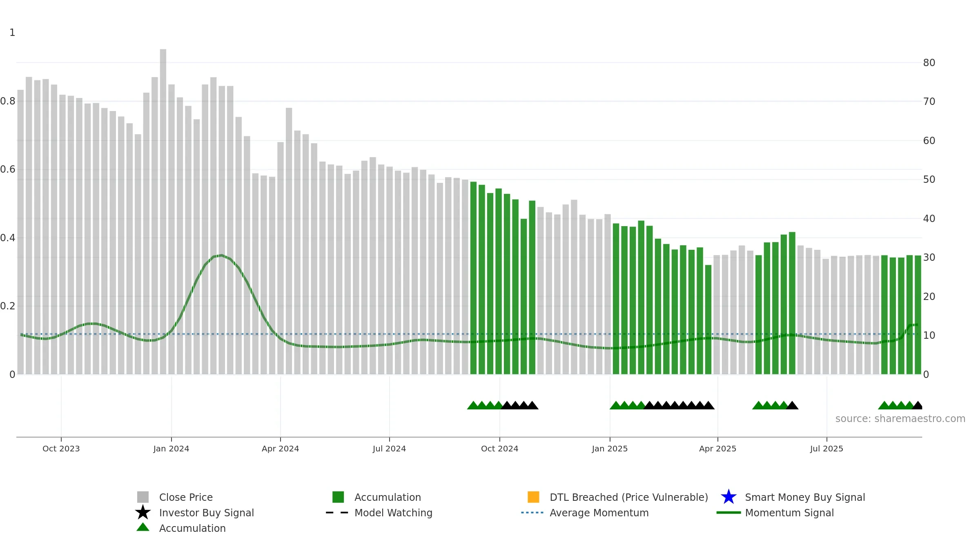Click the green Accumulation triangle legend icon
This screenshot has width=980, height=551.
pyautogui.click(x=143, y=527)
